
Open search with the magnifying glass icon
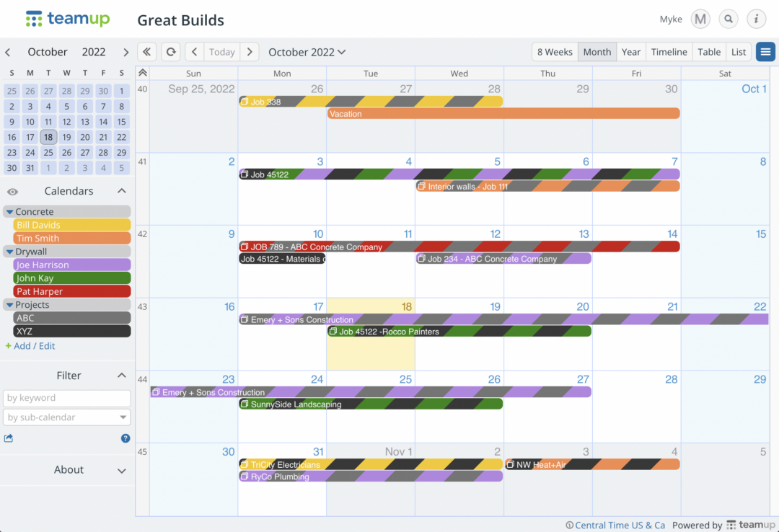click(729, 19)
